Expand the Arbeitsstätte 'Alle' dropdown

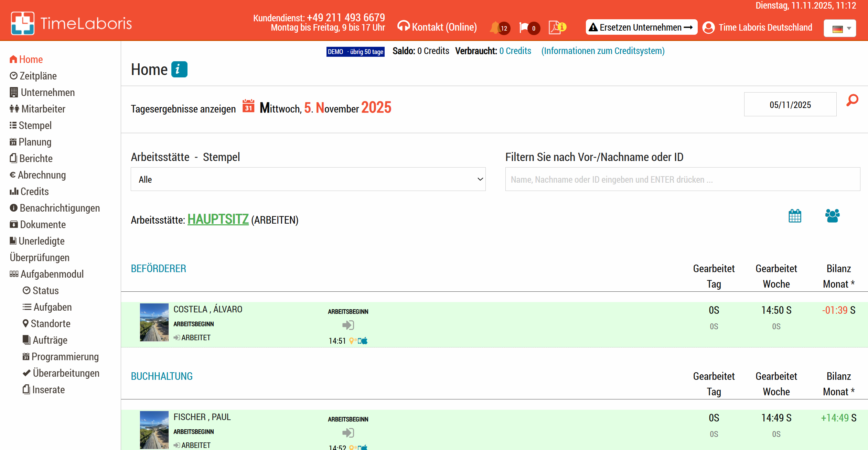[x=308, y=179]
